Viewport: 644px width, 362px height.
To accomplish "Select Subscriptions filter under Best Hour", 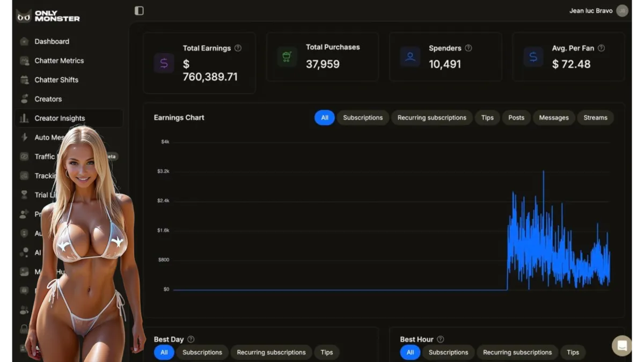I will coord(449,352).
